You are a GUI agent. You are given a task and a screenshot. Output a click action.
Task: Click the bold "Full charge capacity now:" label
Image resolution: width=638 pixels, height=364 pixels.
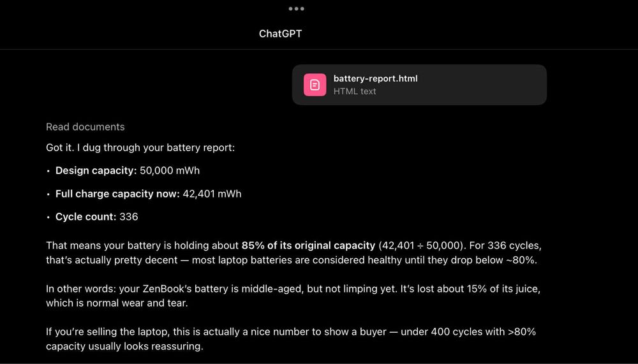117,194
